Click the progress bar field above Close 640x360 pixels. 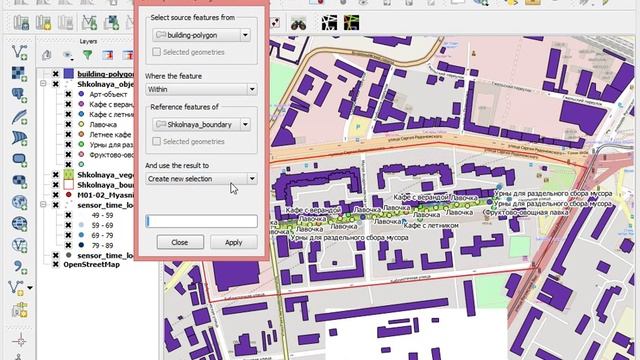tap(201, 221)
